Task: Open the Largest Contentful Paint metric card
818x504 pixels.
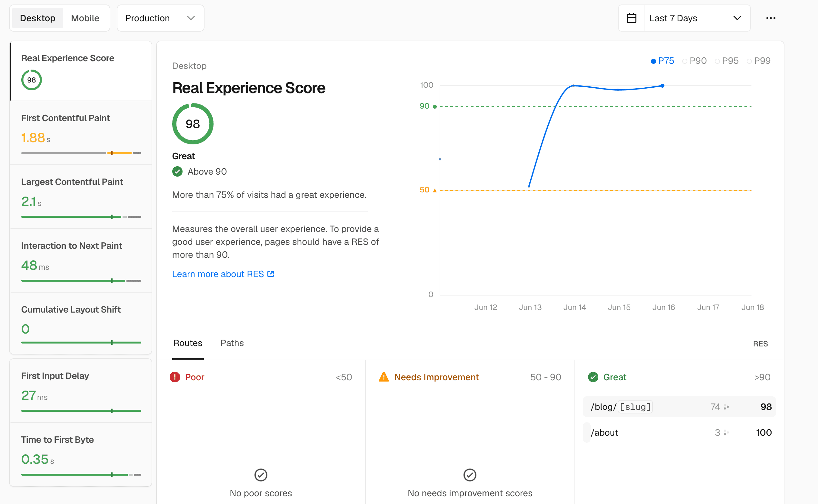Action: coord(81,197)
